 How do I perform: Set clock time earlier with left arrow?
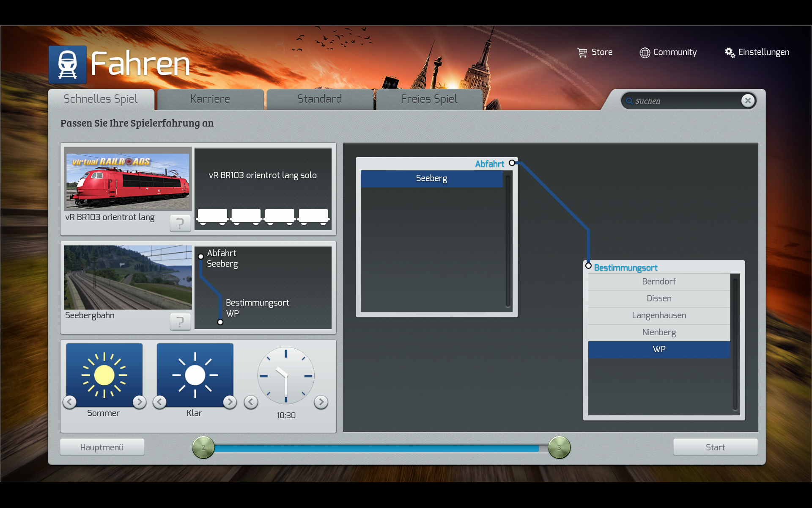(x=251, y=402)
